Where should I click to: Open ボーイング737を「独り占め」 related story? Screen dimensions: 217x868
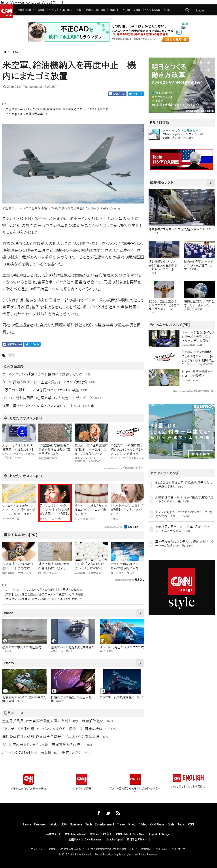click(42, 374)
